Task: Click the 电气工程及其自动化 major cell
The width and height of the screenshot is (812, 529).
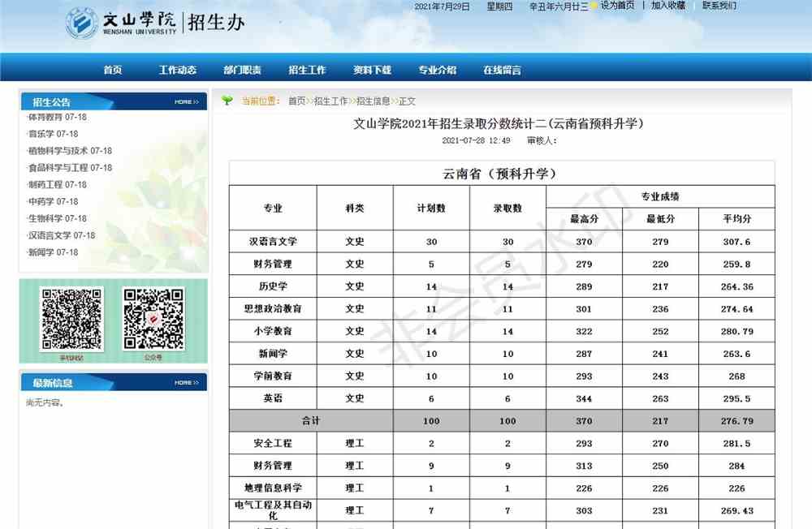Action: click(x=273, y=510)
